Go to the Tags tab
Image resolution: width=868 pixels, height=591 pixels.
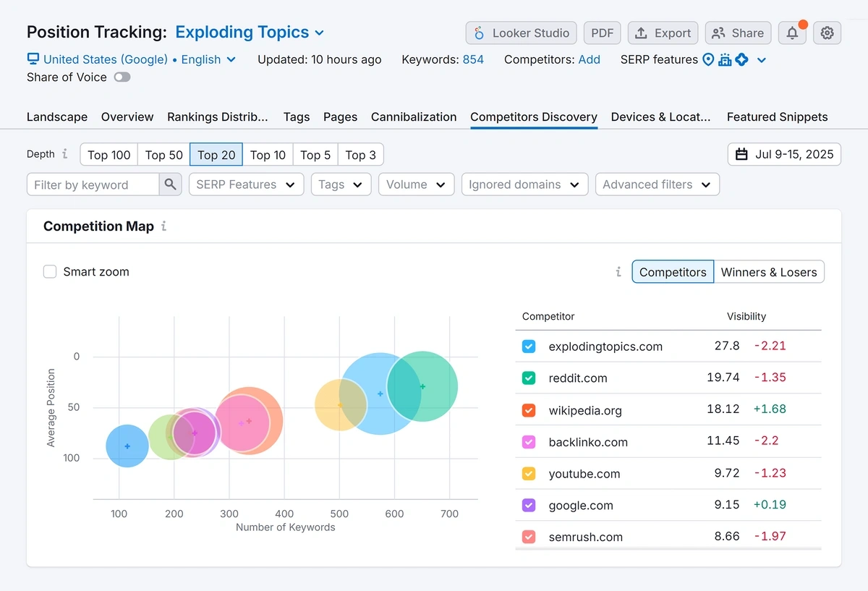pyautogui.click(x=297, y=116)
